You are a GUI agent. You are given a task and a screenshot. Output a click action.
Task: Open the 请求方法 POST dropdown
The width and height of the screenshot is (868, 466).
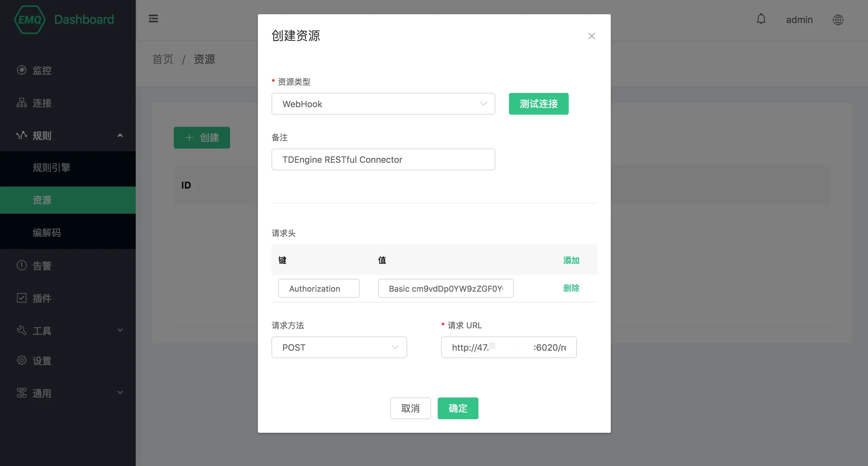pyautogui.click(x=339, y=347)
